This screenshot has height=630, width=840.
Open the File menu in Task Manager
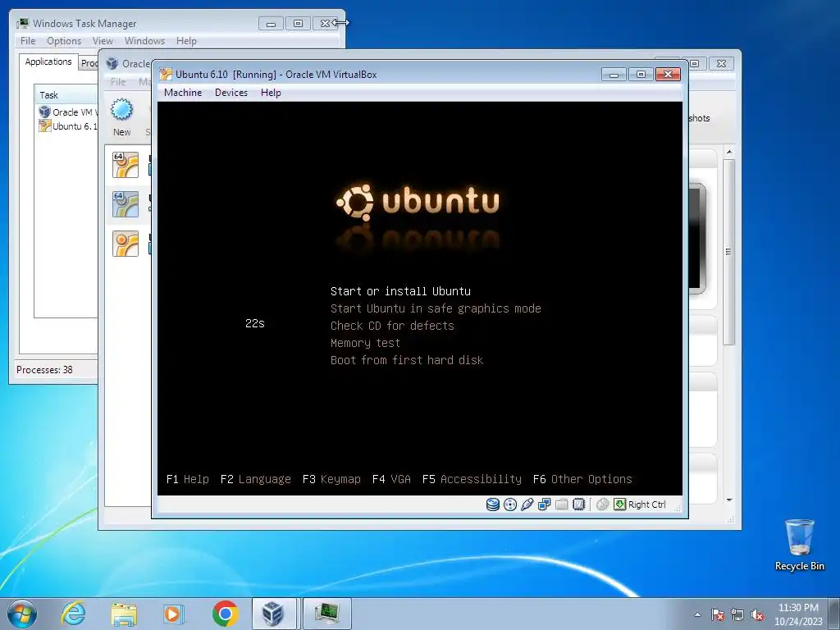pyautogui.click(x=28, y=41)
